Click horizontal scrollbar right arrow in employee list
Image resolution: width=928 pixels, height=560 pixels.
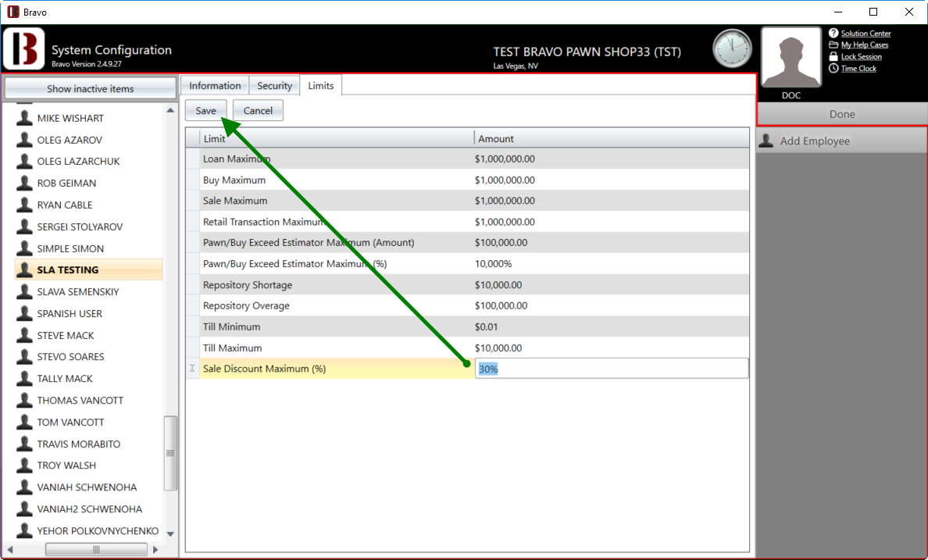(155, 549)
